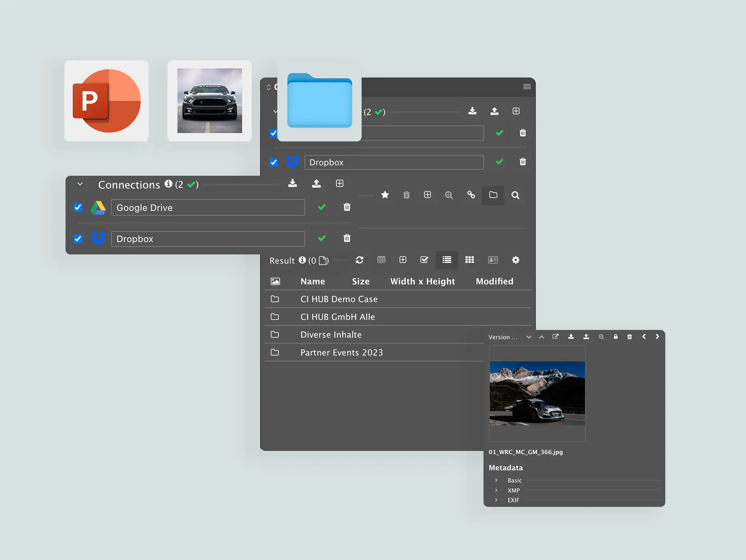Viewport: 746px width, 560px height.
Task: Click the chain link icon
Action: 471,195
